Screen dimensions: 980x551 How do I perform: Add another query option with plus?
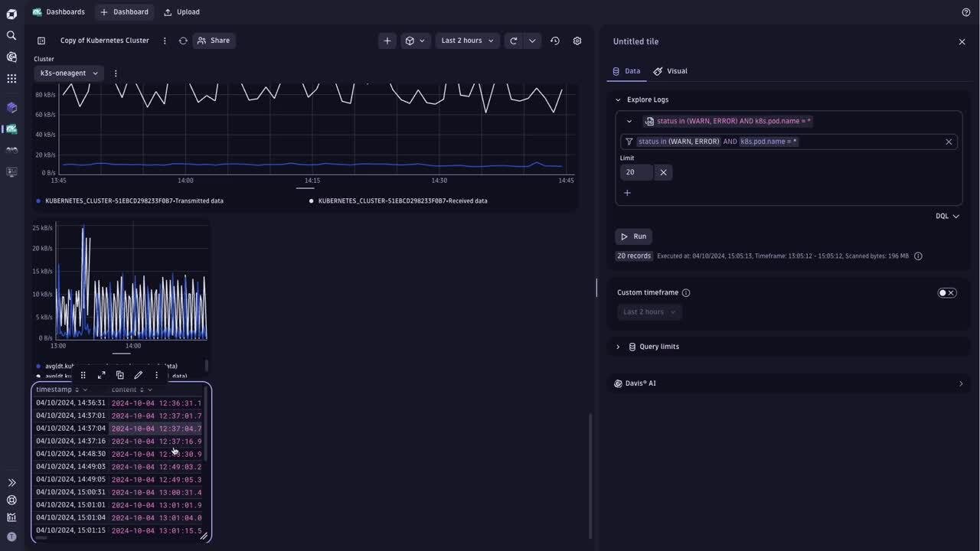(627, 193)
